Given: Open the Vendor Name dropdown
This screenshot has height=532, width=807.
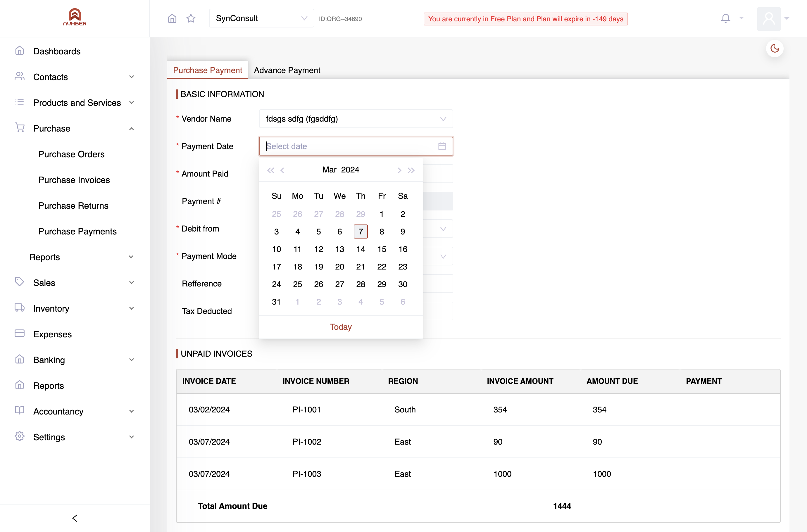Looking at the screenshot, I should click(356, 119).
